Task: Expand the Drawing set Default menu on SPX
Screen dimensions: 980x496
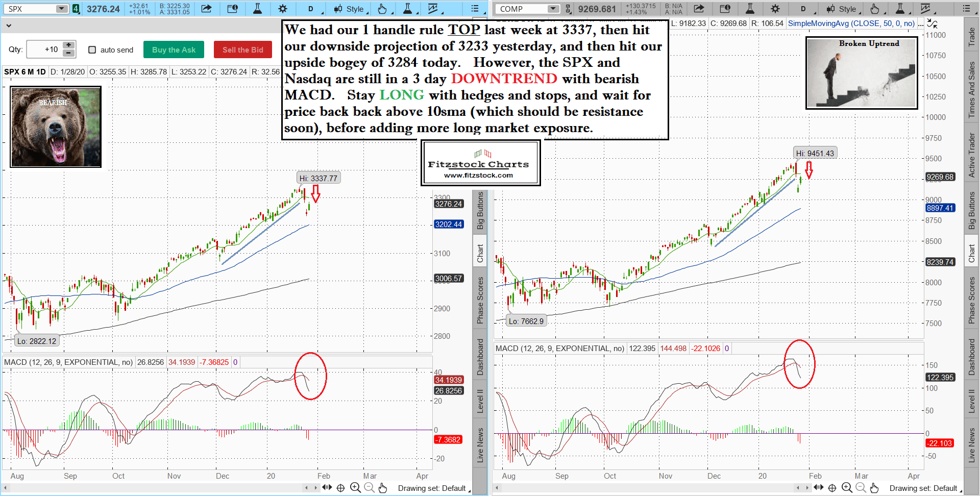Action: (433, 488)
